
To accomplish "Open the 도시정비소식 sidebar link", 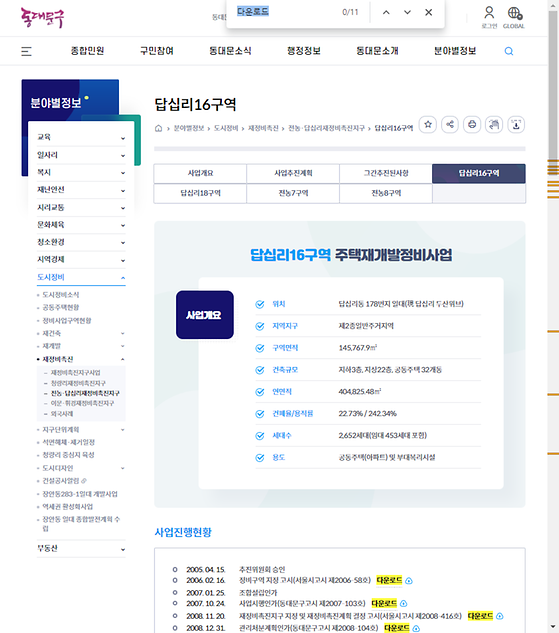I will [x=61, y=295].
